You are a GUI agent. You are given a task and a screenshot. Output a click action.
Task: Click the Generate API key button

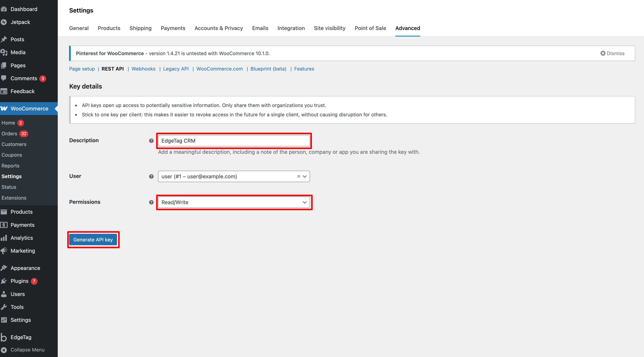tap(93, 239)
